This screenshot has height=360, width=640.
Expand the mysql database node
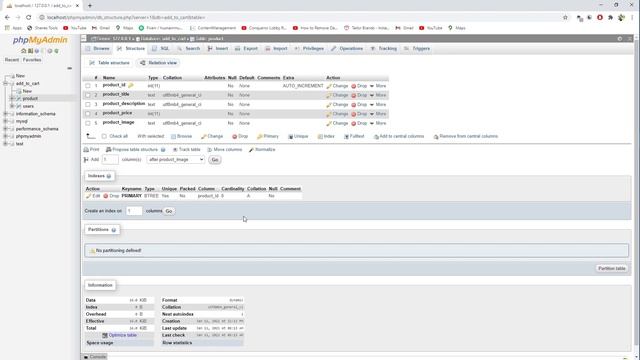6,121
